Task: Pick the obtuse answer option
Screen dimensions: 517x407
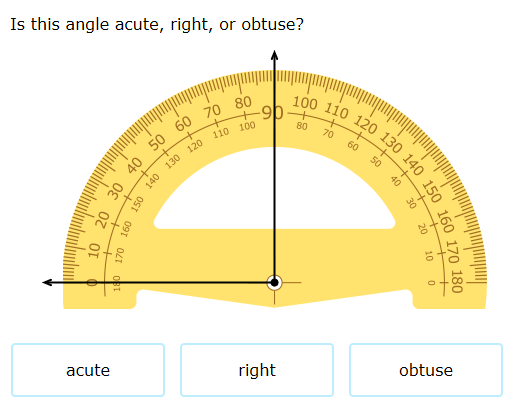Action: coord(426,370)
